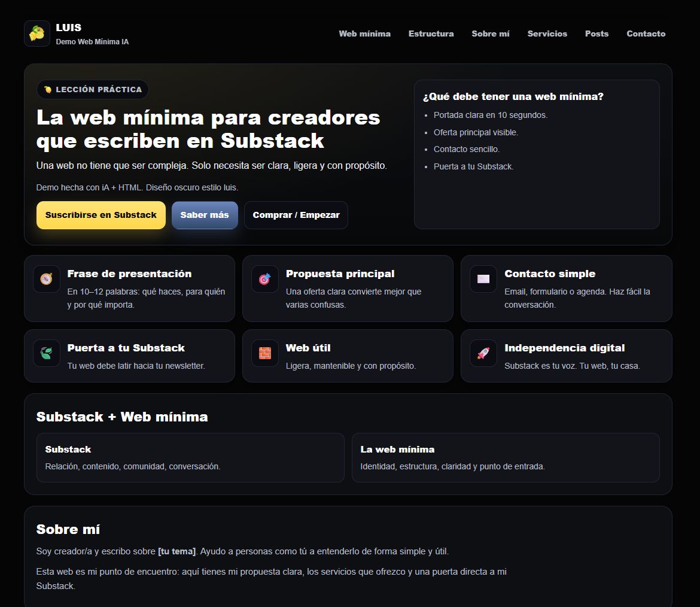700x607 pixels.
Task: Select Posts in the top navigation
Action: tap(596, 34)
